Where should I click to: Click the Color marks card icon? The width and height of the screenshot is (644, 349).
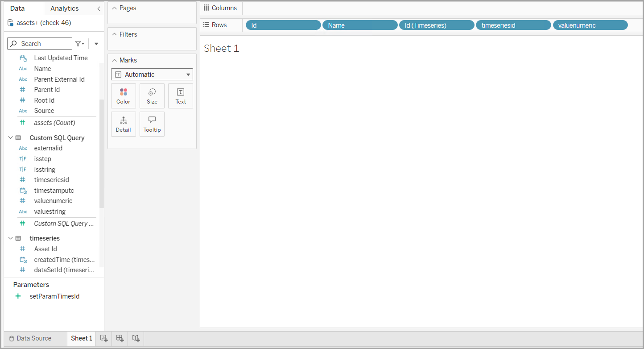tap(124, 96)
